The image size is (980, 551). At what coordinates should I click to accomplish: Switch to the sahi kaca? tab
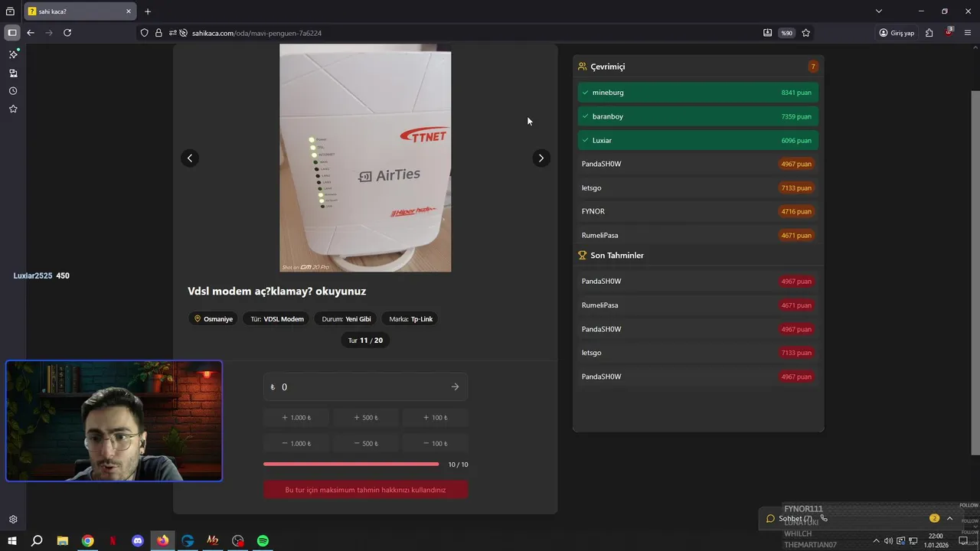80,11
